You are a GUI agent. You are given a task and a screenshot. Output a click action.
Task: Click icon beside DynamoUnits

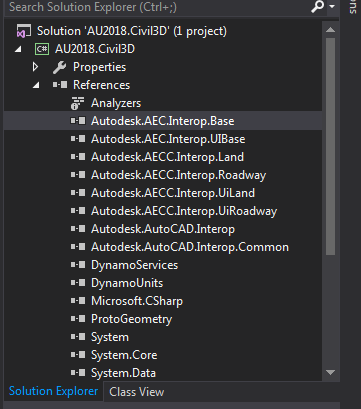pyautogui.click(x=78, y=283)
